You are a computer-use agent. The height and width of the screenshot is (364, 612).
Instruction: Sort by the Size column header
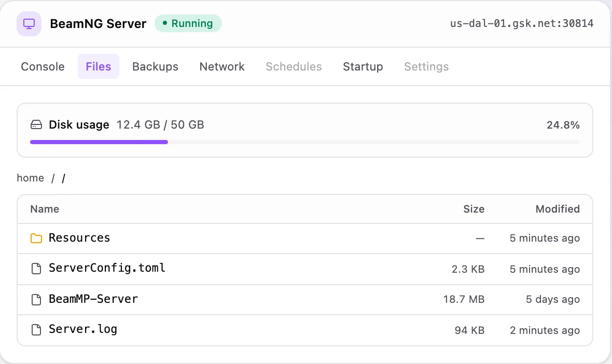point(474,209)
